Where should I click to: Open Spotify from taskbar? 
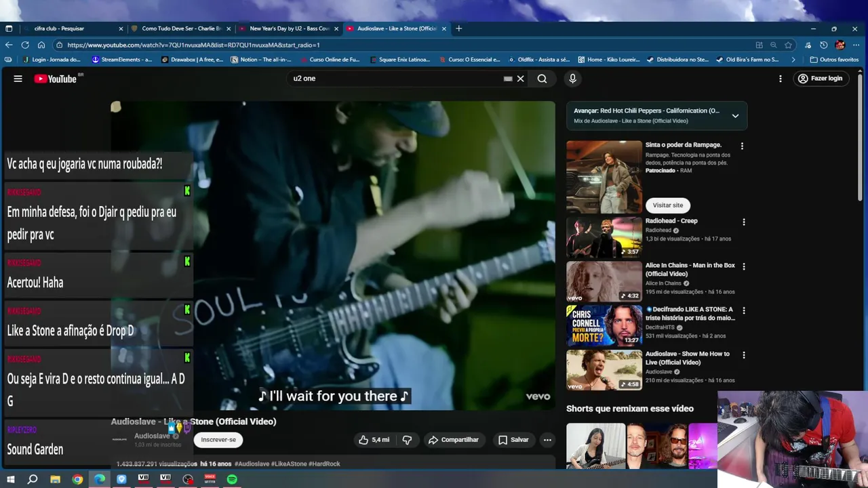(x=232, y=479)
